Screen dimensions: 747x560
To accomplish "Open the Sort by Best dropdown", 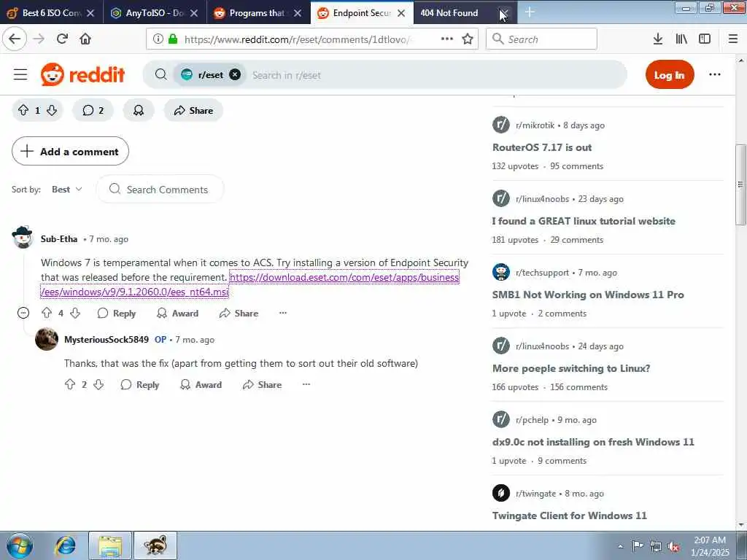I will coord(67,189).
